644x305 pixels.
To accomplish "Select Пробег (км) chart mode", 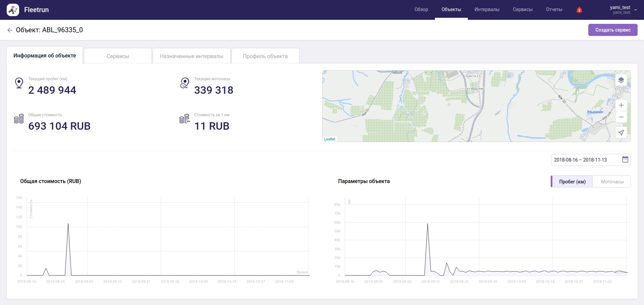I will [x=572, y=182].
